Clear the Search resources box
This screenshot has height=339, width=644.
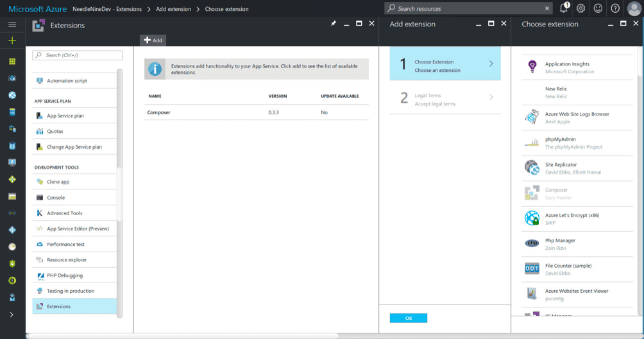tap(547, 8)
